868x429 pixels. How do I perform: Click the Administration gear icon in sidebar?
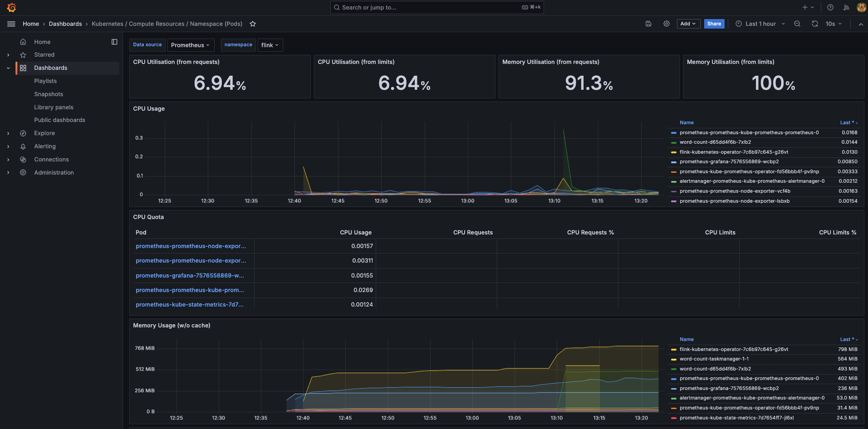click(x=23, y=173)
